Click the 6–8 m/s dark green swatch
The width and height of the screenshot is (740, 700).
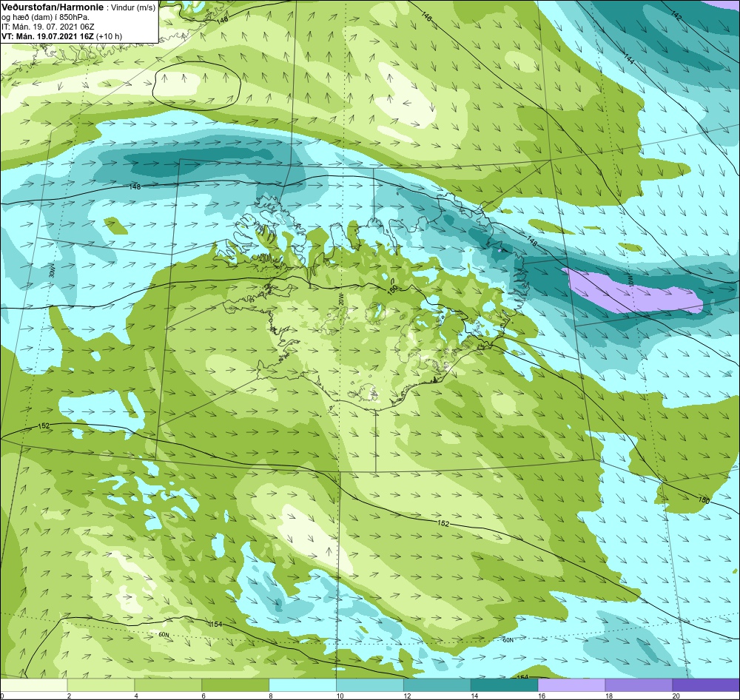click(235, 685)
